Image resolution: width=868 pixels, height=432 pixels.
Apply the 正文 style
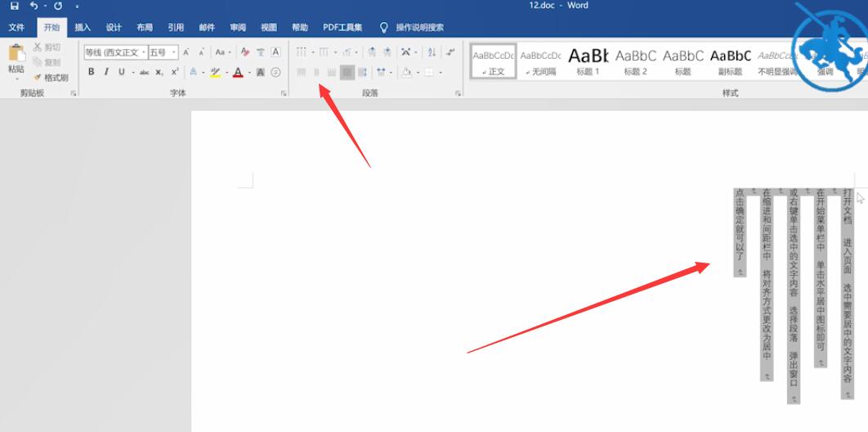(493, 61)
